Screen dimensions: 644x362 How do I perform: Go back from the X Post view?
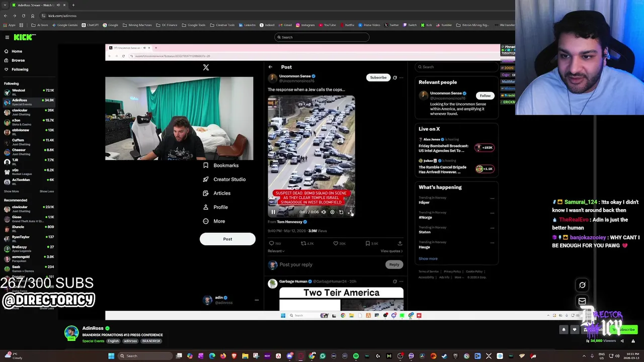point(270,67)
